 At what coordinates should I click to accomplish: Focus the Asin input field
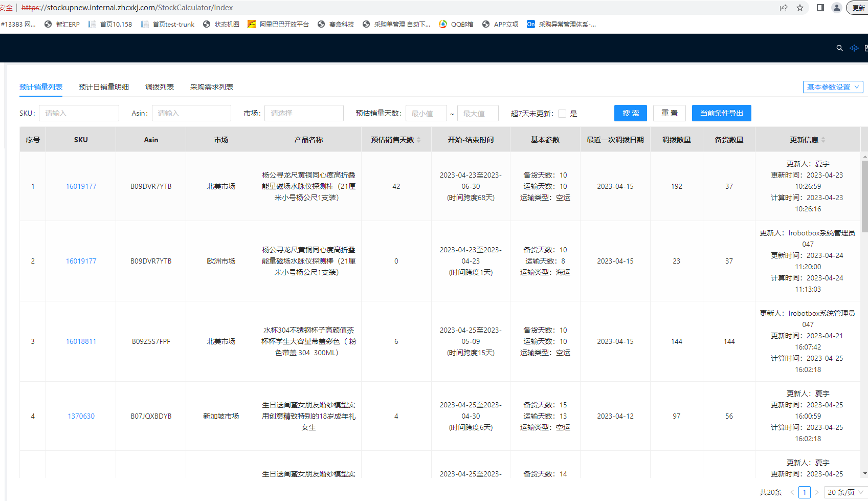tap(191, 113)
